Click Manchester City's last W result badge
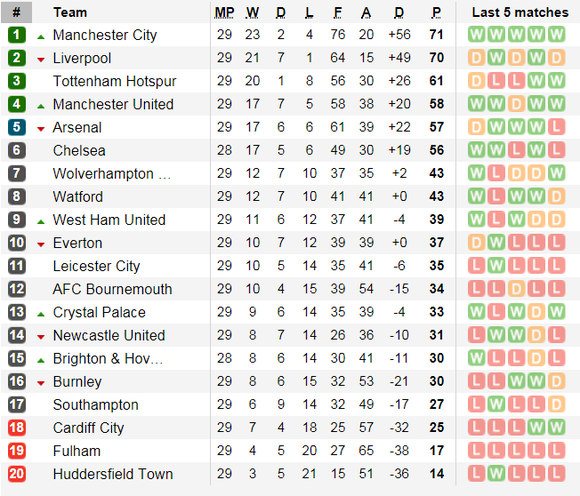Viewport: 580px width, 496px height. (556, 35)
